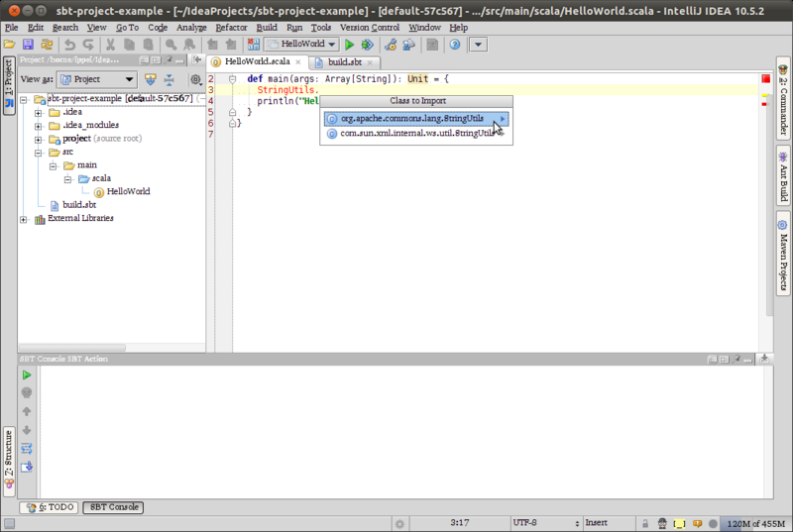Switch to the build.sbt editor tab

pyautogui.click(x=344, y=62)
